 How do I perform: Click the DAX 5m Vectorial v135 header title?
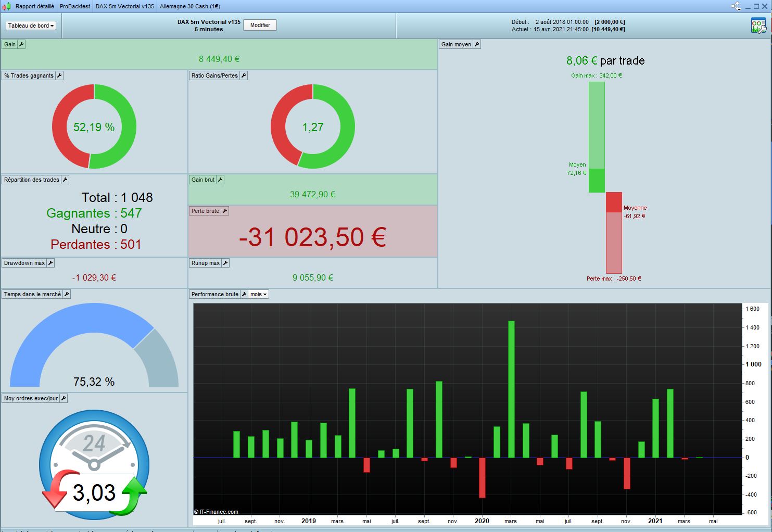click(x=209, y=22)
